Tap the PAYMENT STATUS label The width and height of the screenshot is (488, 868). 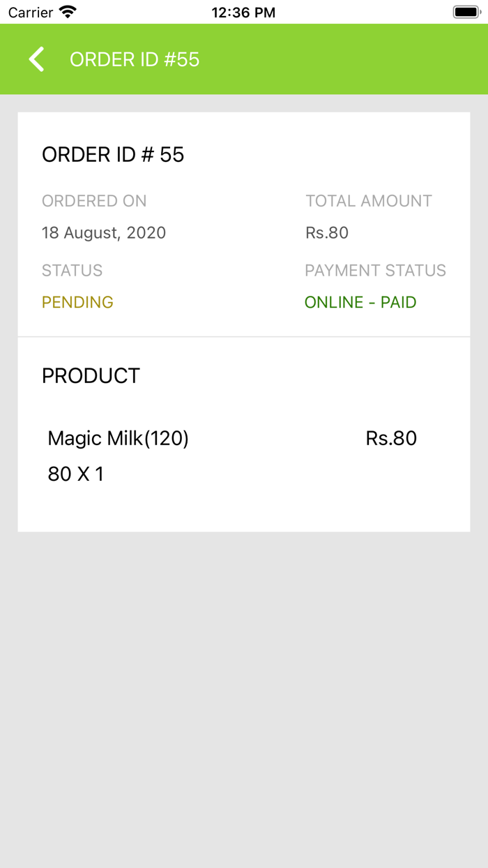click(x=375, y=270)
